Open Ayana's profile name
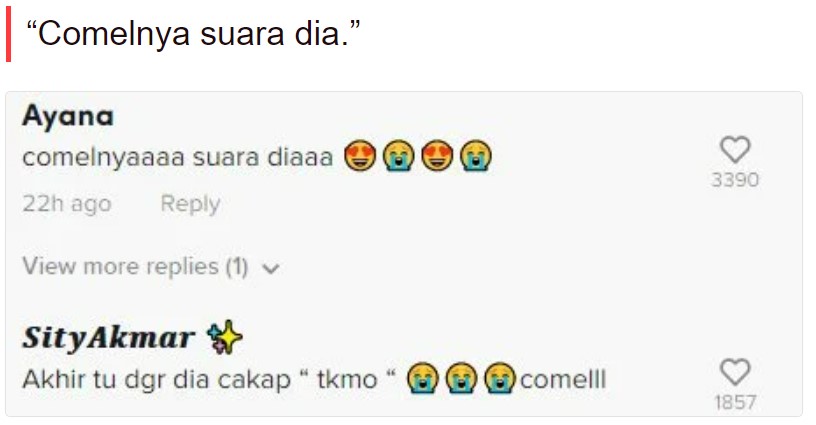The width and height of the screenshot is (816, 425). pos(68,117)
